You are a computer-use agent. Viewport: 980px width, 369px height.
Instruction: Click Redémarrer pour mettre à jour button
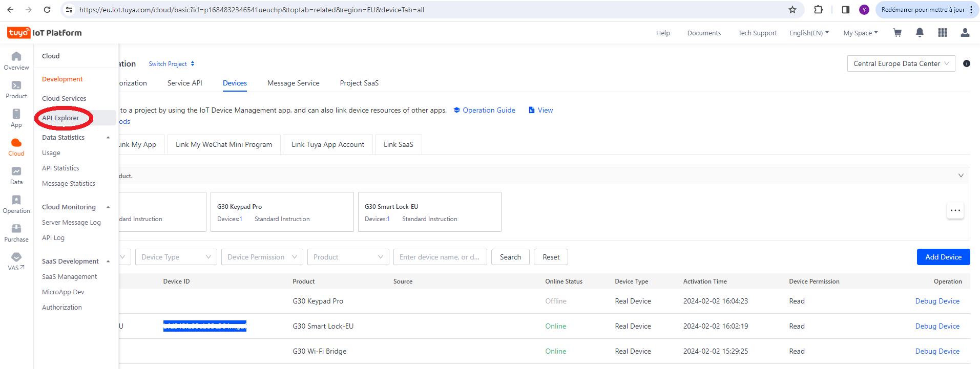click(x=923, y=10)
